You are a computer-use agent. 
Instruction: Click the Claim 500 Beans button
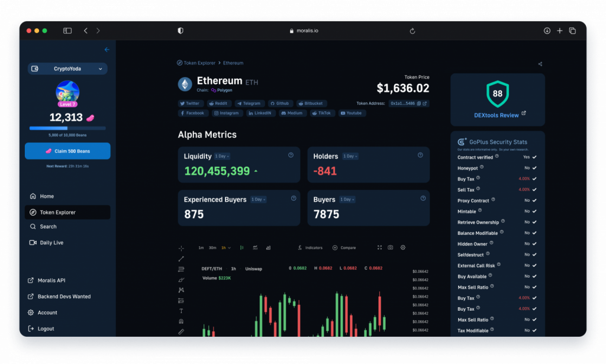pyautogui.click(x=67, y=151)
